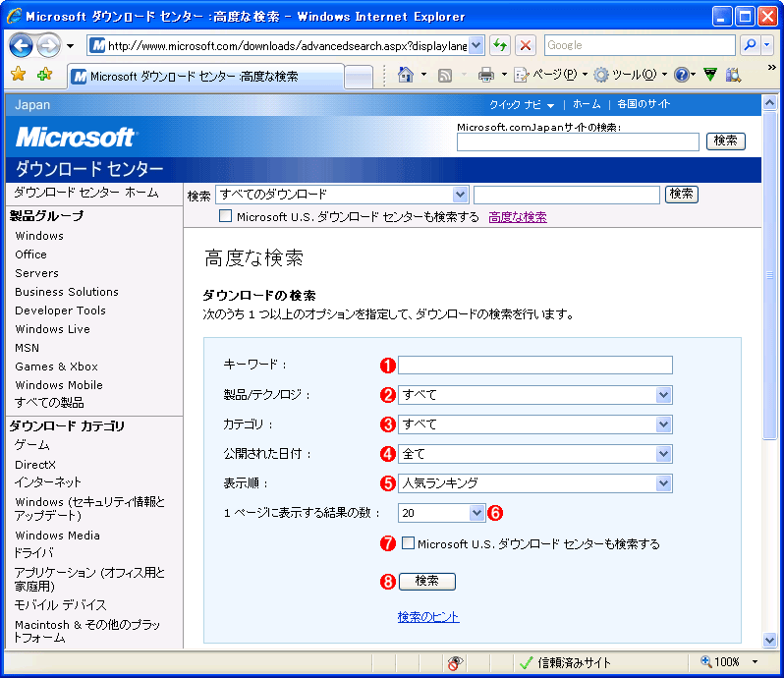Open the Print options dropdown arrow
Viewport: 784px width, 678px height.
tap(504, 75)
